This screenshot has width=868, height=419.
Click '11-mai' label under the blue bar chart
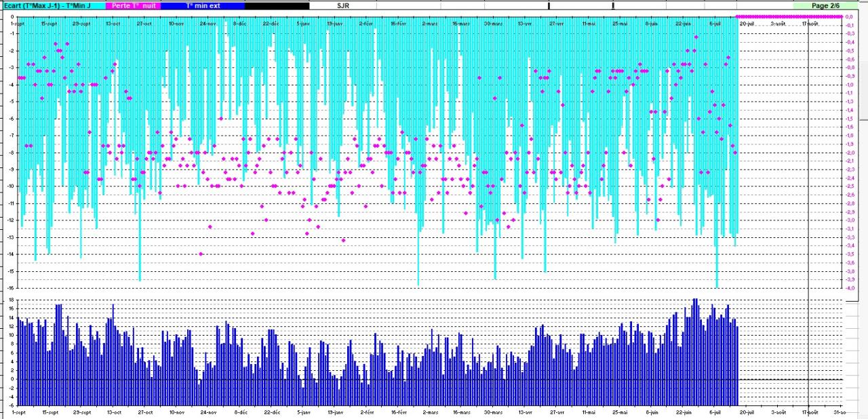tap(589, 412)
